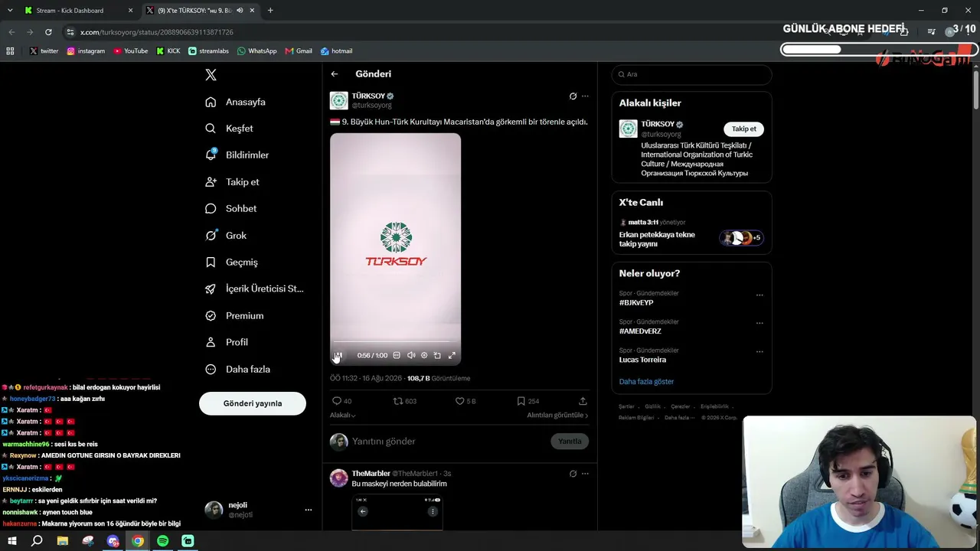Expand the video to fullscreen

(x=452, y=355)
